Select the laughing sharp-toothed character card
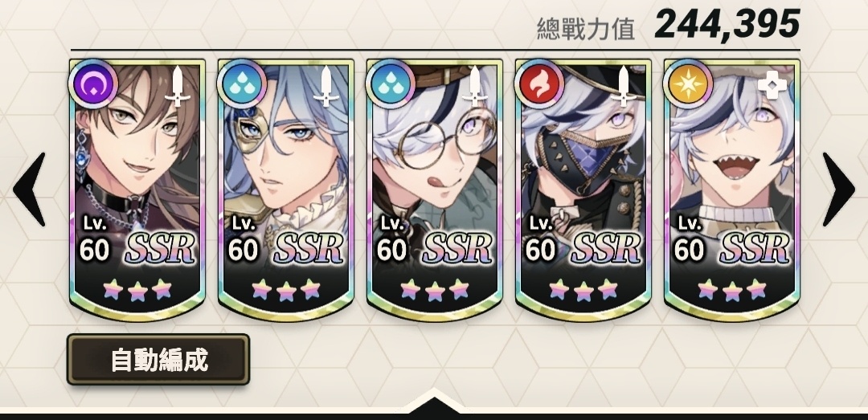The width and height of the screenshot is (868, 420). (x=732, y=190)
